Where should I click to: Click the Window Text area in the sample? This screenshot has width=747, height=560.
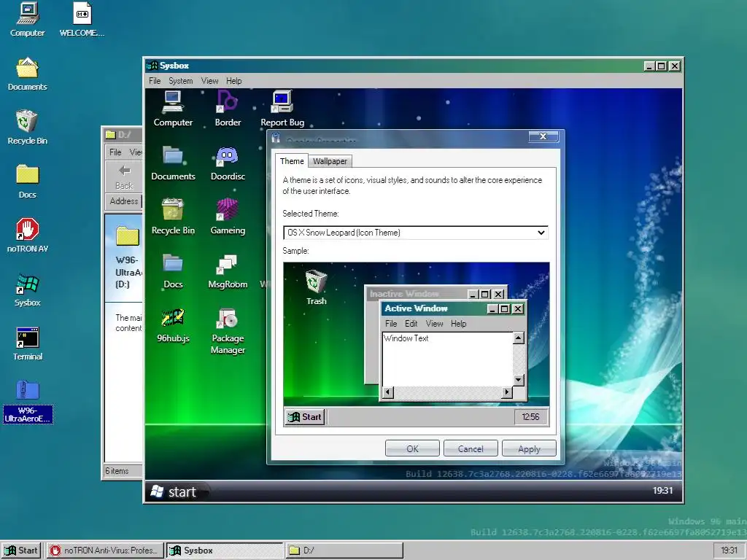pos(447,359)
